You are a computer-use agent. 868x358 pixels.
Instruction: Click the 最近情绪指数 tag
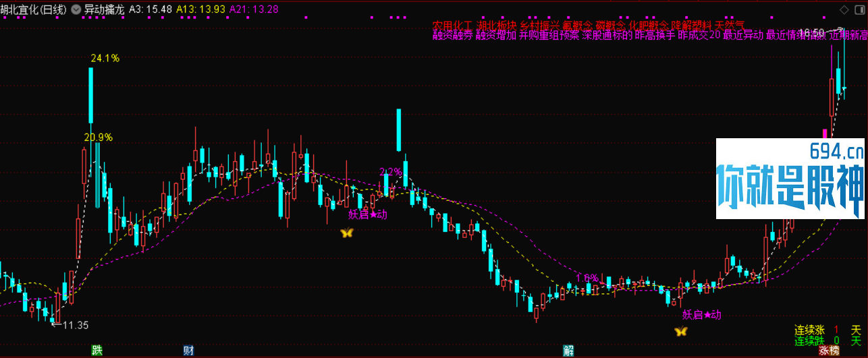tap(796, 36)
